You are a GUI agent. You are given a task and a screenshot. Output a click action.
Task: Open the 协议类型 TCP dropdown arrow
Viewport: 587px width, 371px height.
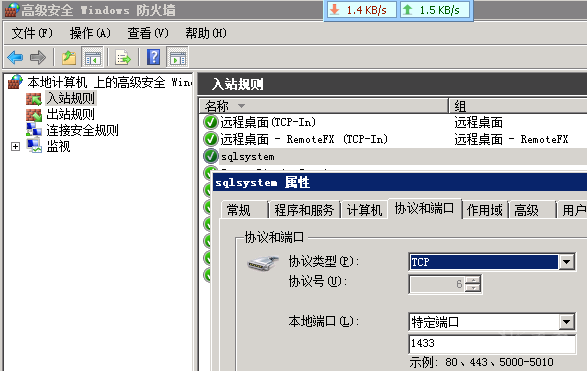[x=566, y=262]
